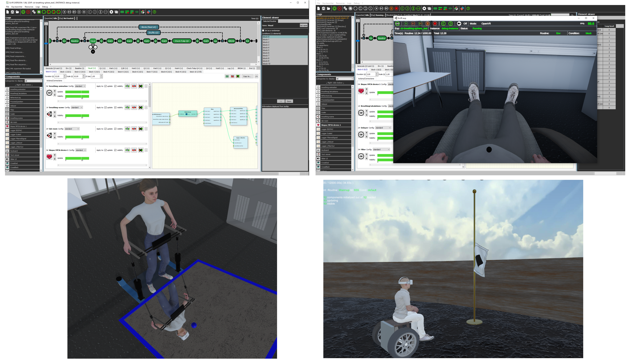Open Config dropdown for Delayer in right window
This screenshot has width=644, height=362.
coord(383,128)
